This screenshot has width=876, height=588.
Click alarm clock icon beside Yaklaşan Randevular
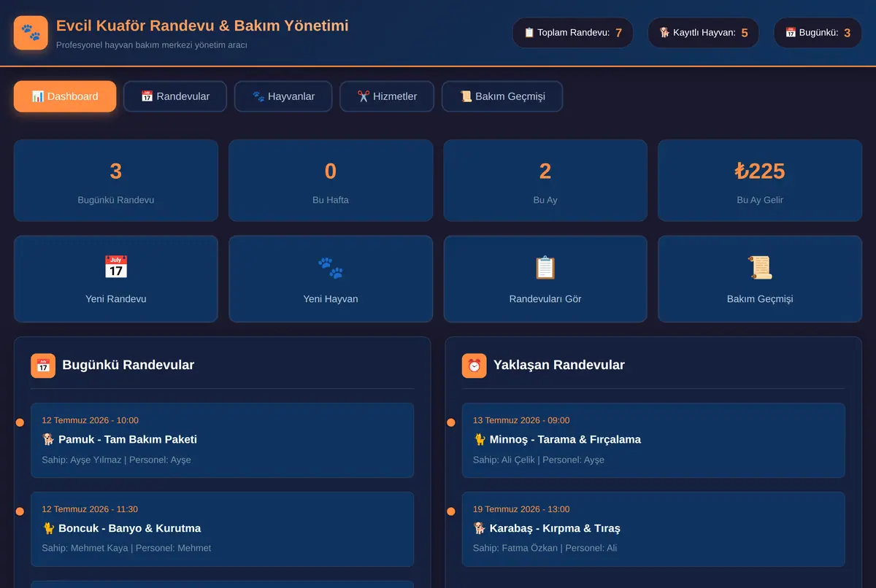pos(474,365)
